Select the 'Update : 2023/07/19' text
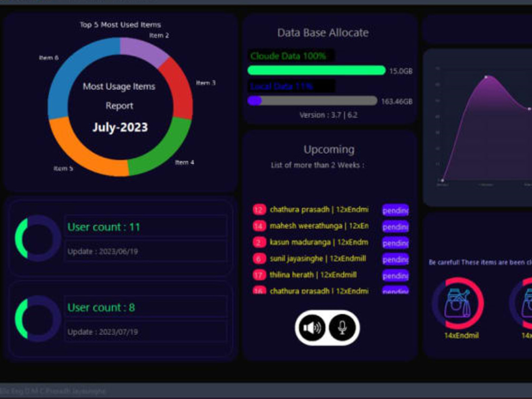Image resolution: width=532 pixels, height=399 pixels. tap(103, 332)
